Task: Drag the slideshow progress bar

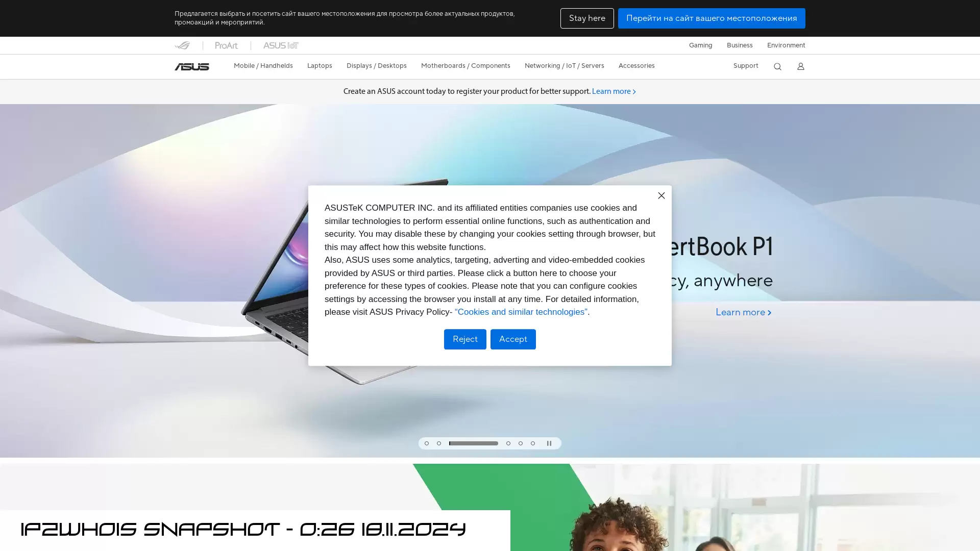Action: (x=473, y=443)
